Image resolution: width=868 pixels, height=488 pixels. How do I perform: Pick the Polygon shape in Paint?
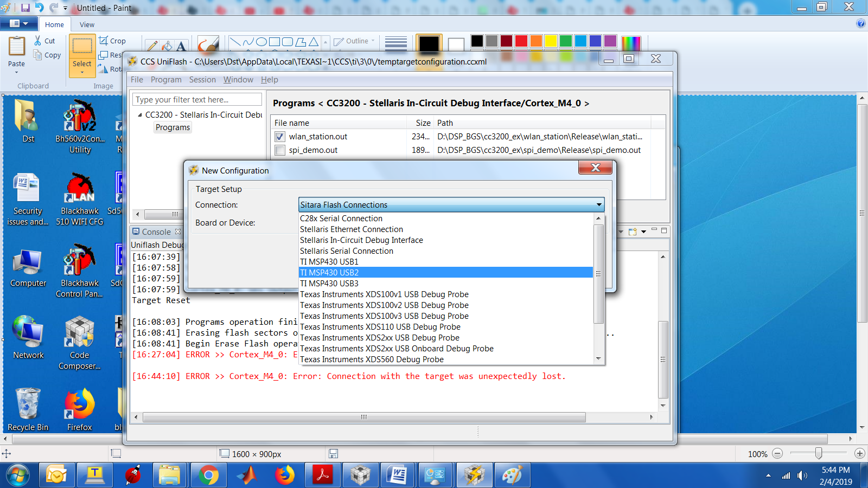pyautogui.click(x=301, y=42)
